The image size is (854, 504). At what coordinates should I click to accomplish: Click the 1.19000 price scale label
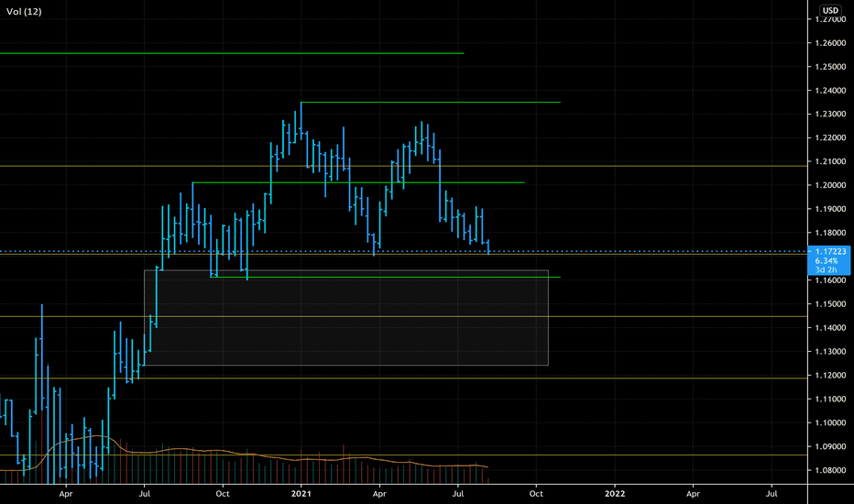[x=830, y=209]
